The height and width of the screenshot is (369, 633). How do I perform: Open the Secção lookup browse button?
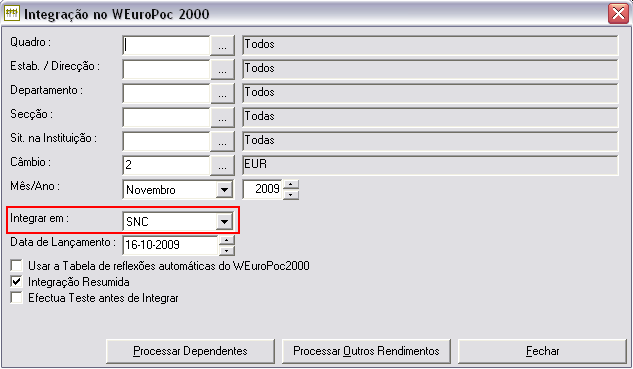tap(222, 117)
